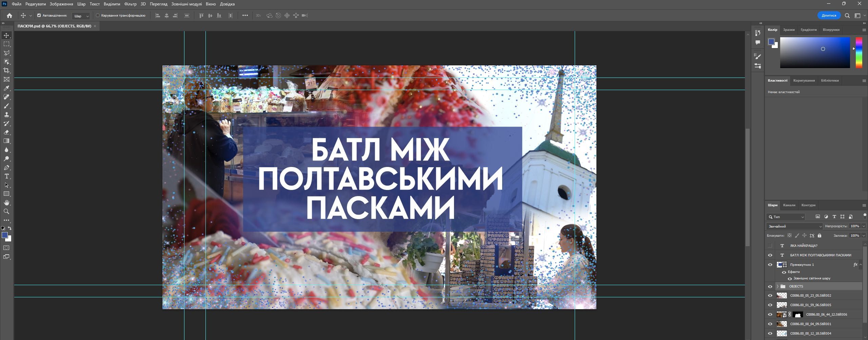Open the Звичайний blend mode dropdown
868x340 pixels.
[x=794, y=226]
